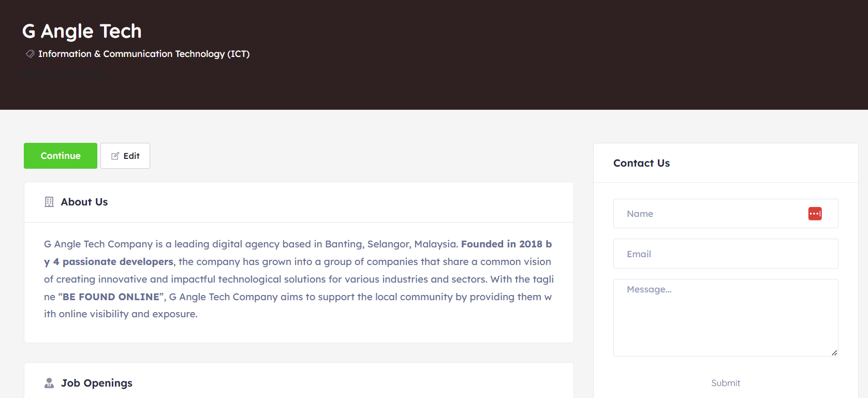Image resolution: width=868 pixels, height=398 pixels.
Task: Click the bold "Founded in 2018" text
Action: tap(501, 244)
